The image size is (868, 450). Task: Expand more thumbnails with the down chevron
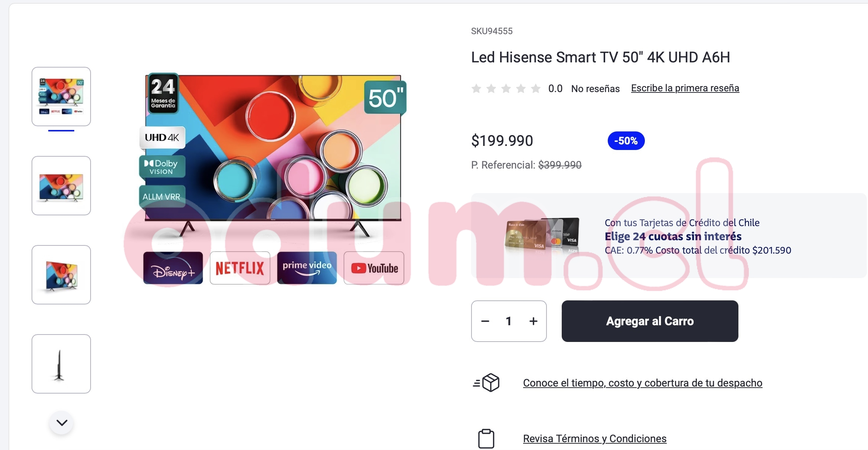[62, 423]
